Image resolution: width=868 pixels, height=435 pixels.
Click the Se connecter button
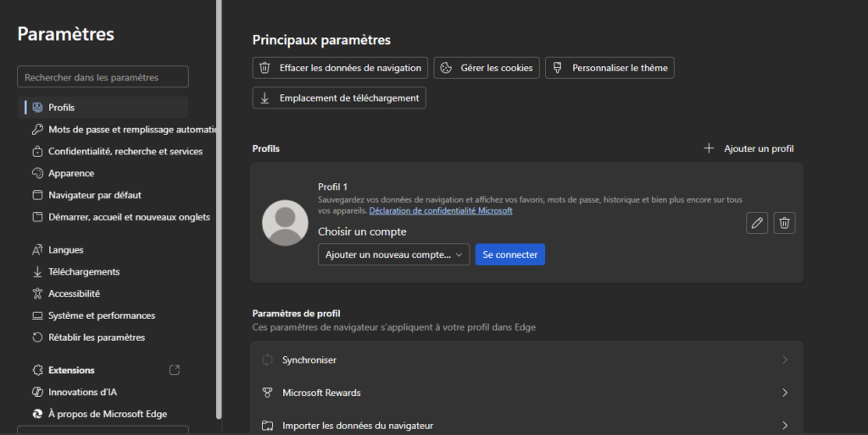509,254
